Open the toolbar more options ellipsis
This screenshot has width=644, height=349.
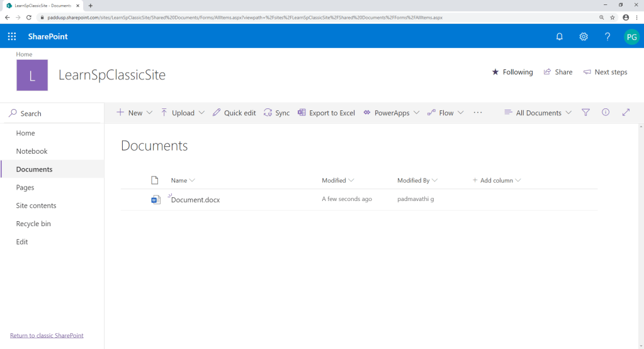pos(478,113)
